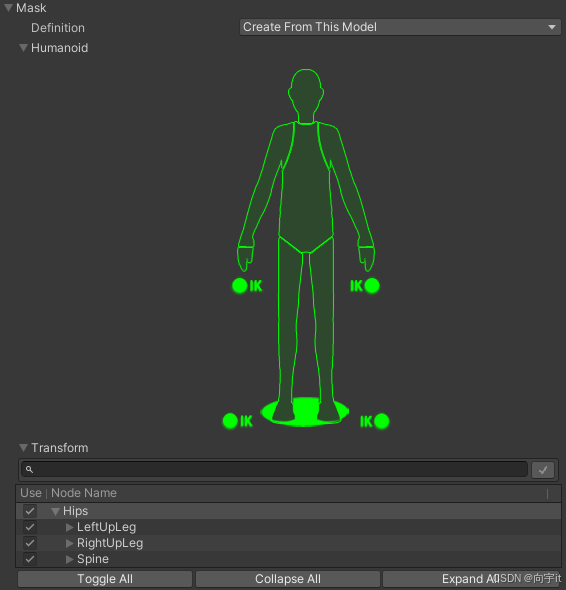Collapse the Hips node in the tree
This screenshot has height=590, width=566.
(x=55, y=511)
